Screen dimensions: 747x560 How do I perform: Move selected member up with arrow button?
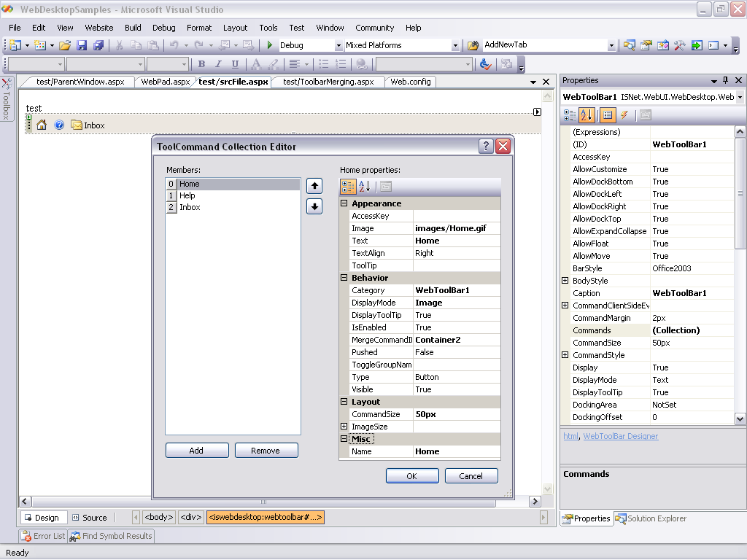[x=314, y=185]
